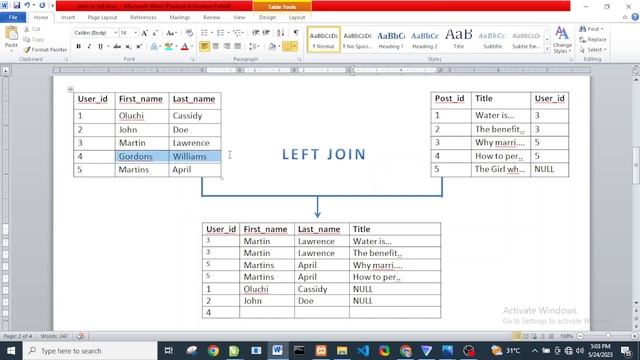
Task: Open Visual Studio Code from taskbar
Action: click(x=362, y=351)
